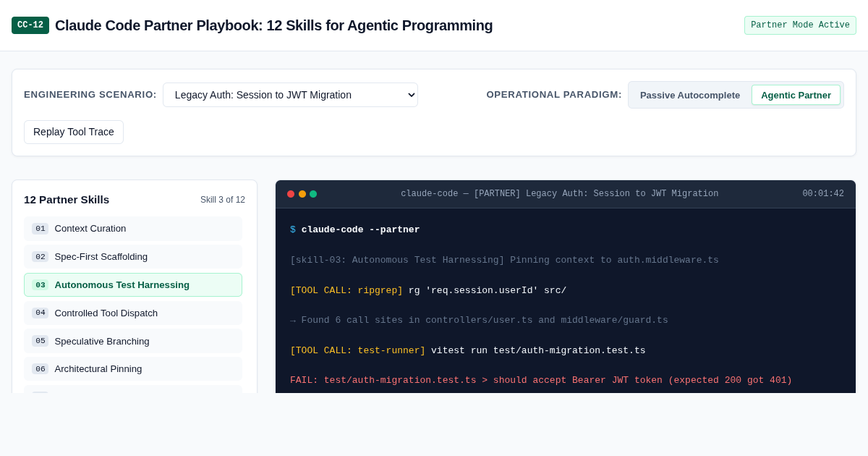Click the red terminal window dot
This screenshot has width=868, height=456.
coord(291,194)
